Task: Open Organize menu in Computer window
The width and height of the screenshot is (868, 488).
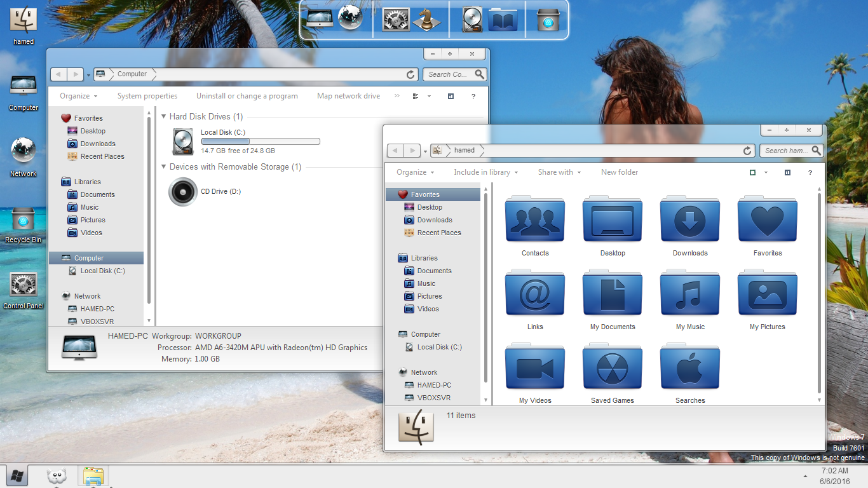Action: point(78,96)
